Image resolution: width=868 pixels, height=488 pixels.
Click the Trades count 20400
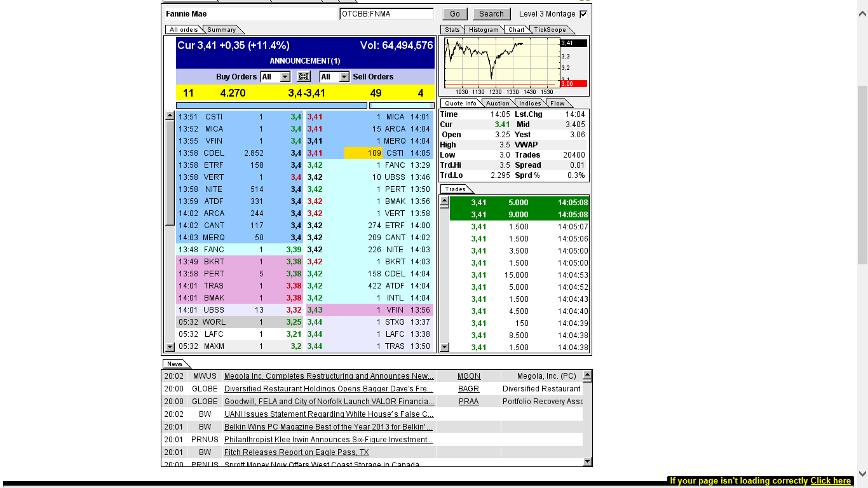574,155
